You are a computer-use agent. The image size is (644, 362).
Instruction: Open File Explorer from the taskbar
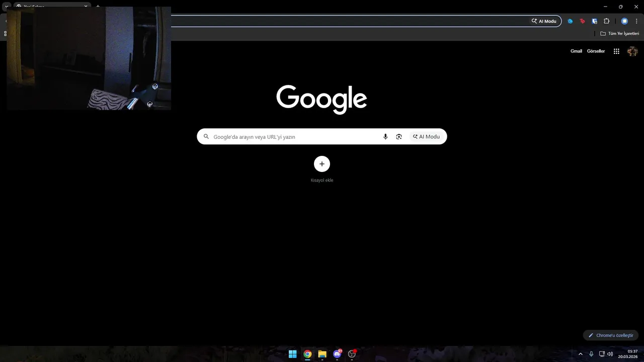(322, 354)
